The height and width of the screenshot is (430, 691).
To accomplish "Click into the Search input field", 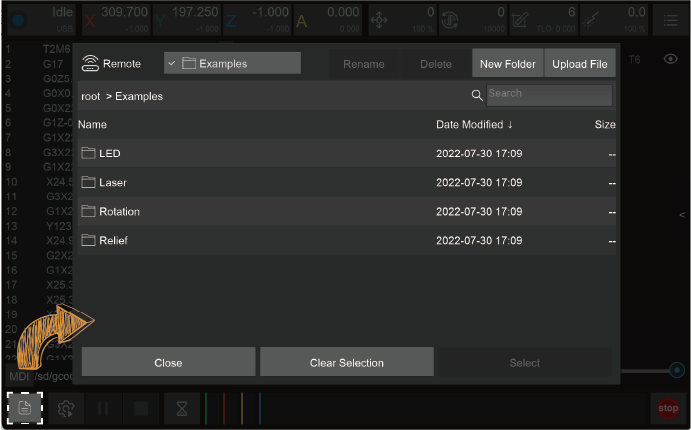I will pyautogui.click(x=548, y=95).
